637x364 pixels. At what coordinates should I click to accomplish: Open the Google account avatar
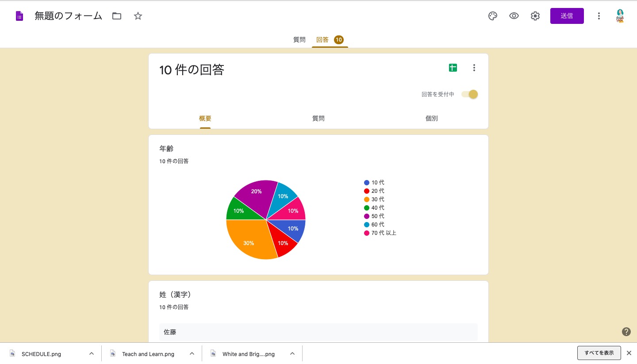(620, 16)
